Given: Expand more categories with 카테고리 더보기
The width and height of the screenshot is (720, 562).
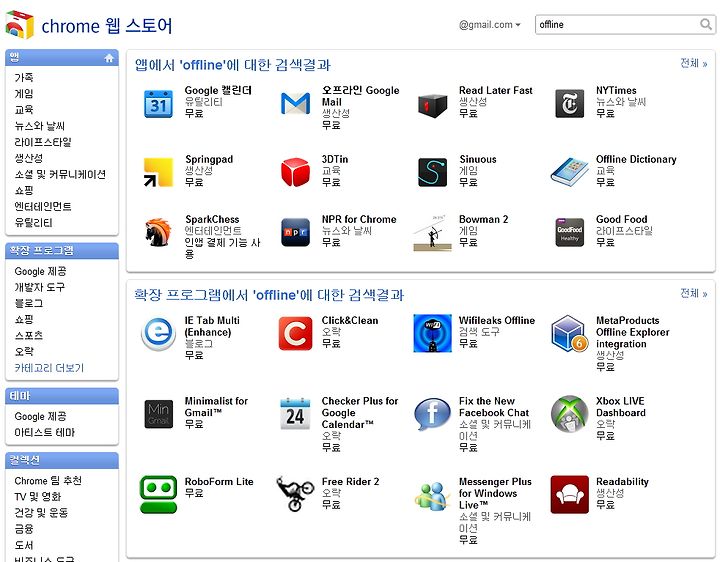Looking at the screenshot, I should coord(49,368).
